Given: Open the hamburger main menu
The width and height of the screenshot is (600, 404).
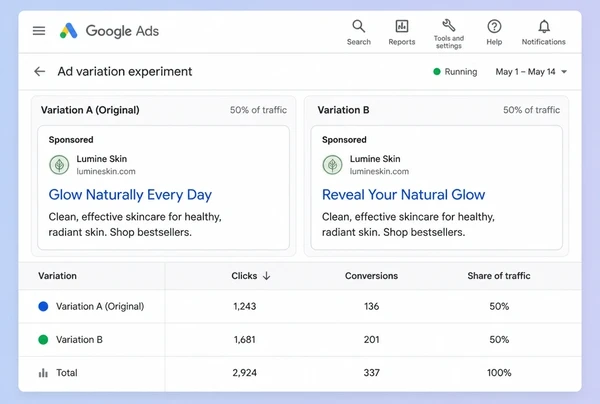Looking at the screenshot, I should [39, 31].
